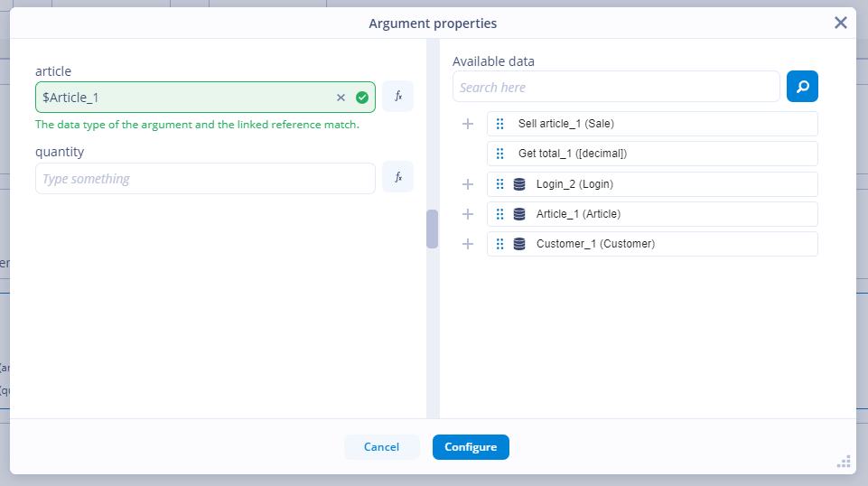Click the Search here field
The image size is (868, 486).
(616, 87)
